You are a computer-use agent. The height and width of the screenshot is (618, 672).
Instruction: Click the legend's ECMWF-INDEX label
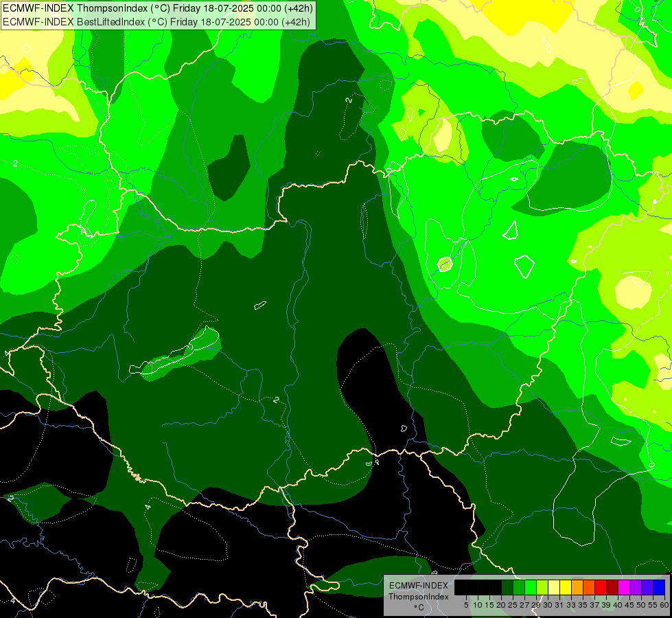[x=419, y=586]
